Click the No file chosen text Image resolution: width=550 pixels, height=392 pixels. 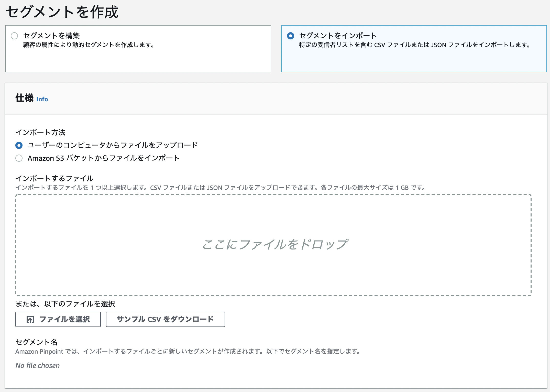click(37, 365)
